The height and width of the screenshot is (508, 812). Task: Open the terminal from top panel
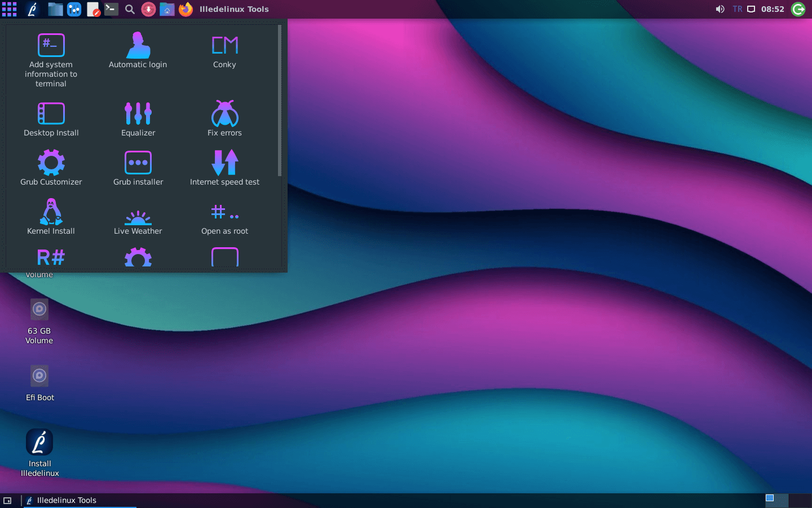(x=111, y=9)
